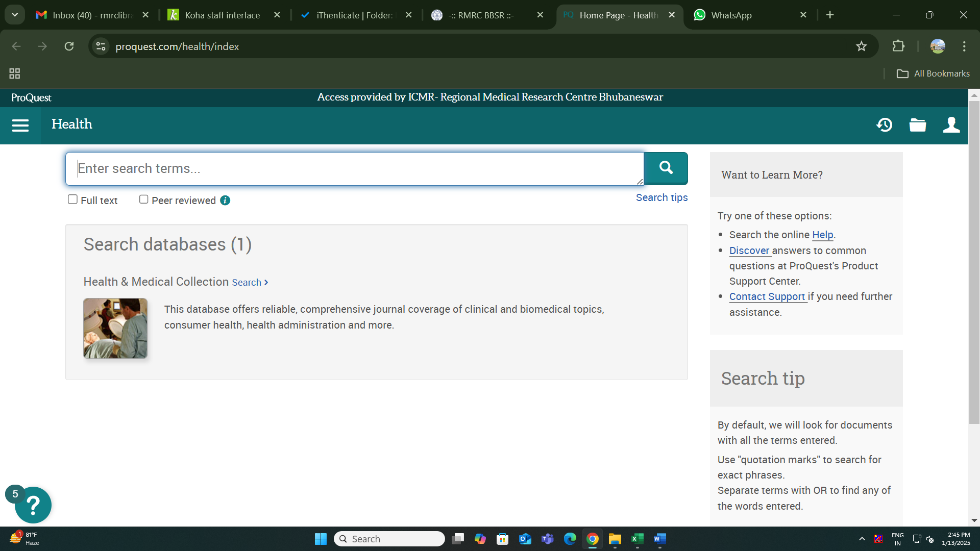This screenshot has width=980, height=551.
Task: Click Peer reviewed info icon
Action: click(225, 201)
